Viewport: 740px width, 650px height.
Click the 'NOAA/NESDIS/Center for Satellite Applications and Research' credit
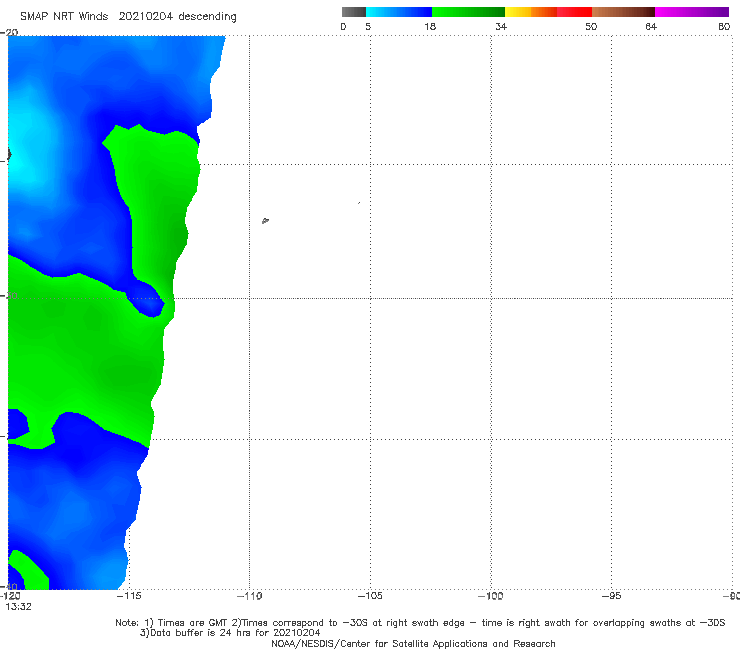tap(413, 643)
